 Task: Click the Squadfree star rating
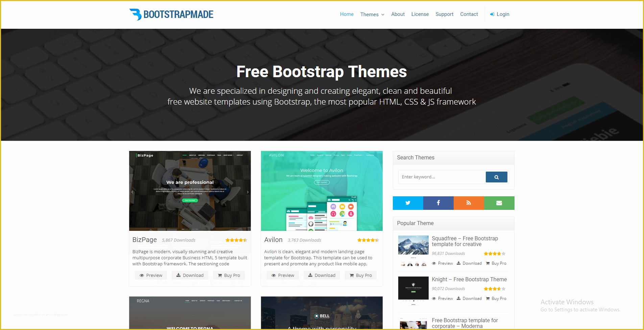[x=495, y=254]
